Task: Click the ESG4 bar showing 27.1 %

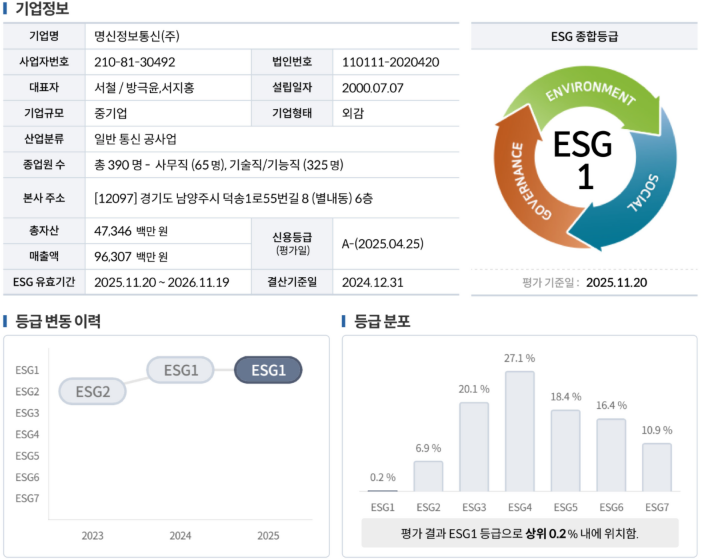Action: click(520, 431)
